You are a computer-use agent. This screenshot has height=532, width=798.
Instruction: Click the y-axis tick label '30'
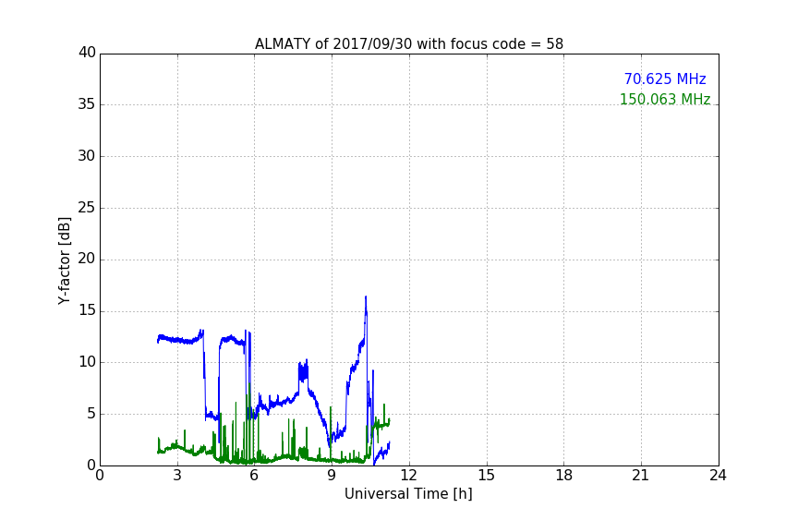click(87, 156)
